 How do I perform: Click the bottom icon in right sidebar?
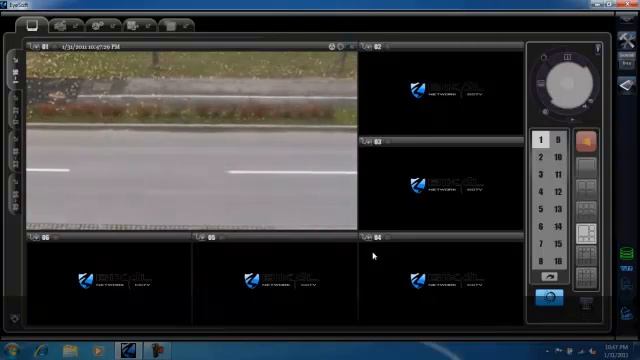click(x=627, y=313)
